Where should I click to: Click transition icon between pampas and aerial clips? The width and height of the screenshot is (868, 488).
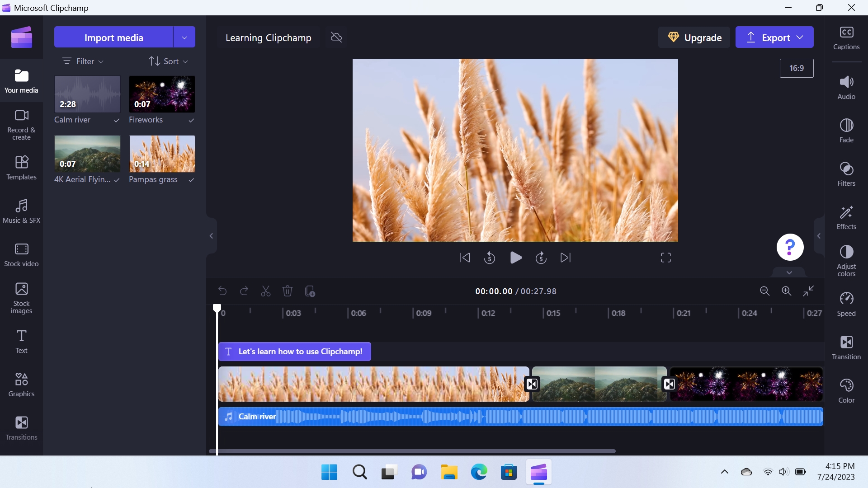tap(532, 384)
